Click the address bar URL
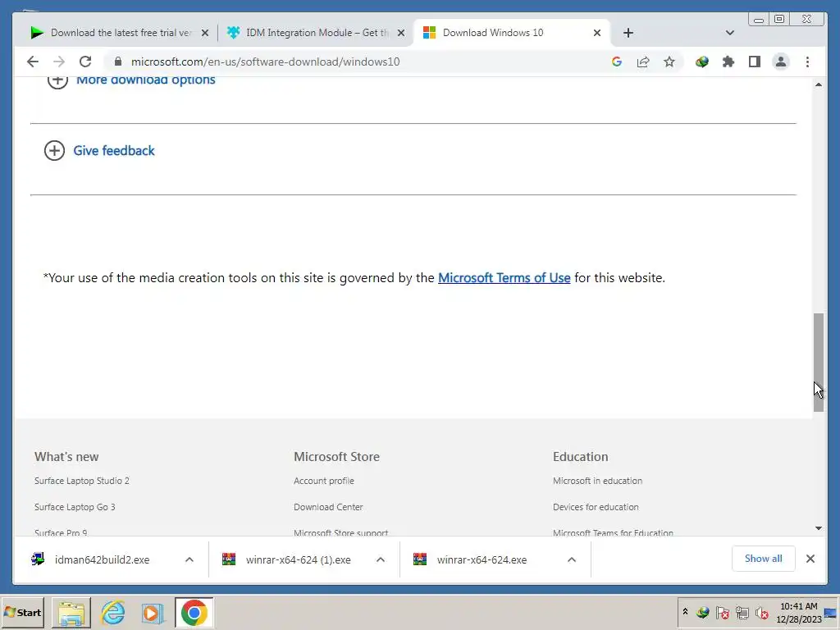Viewport: 840px width, 630px height. point(265,62)
